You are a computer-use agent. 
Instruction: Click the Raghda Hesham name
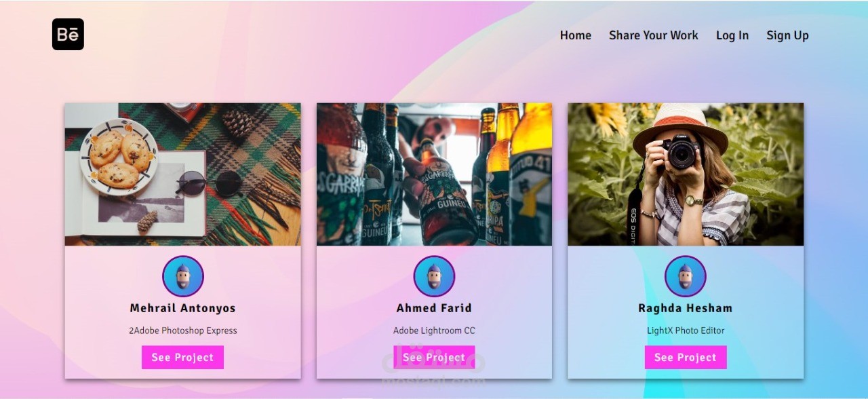[686, 308]
